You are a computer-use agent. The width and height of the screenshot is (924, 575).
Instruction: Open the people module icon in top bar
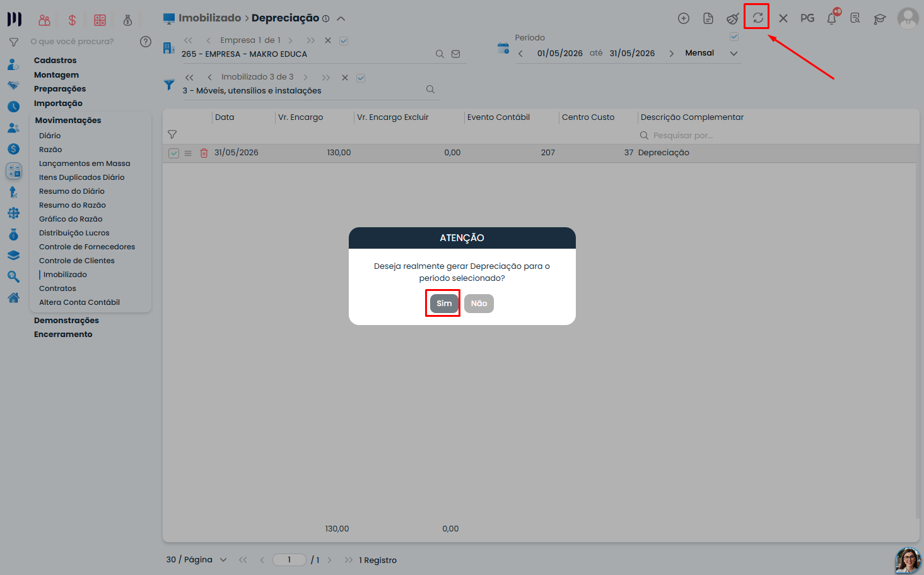44,20
